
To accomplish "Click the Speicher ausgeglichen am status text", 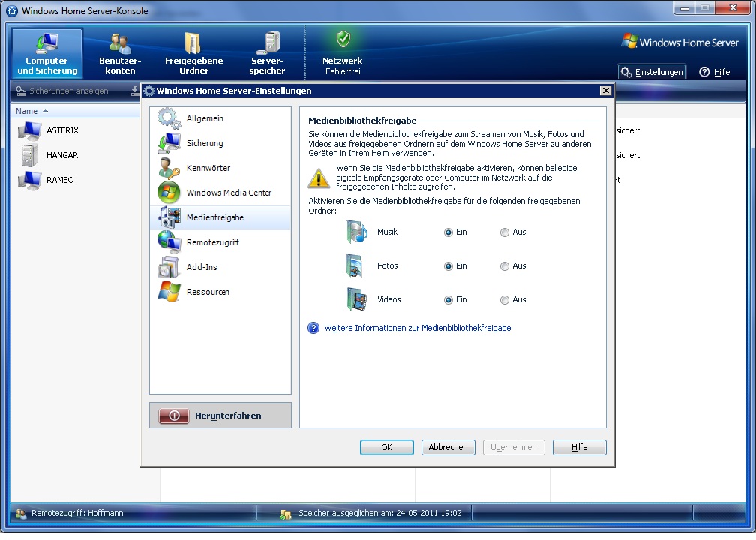I will pyautogui.click(x=380, y=513).
